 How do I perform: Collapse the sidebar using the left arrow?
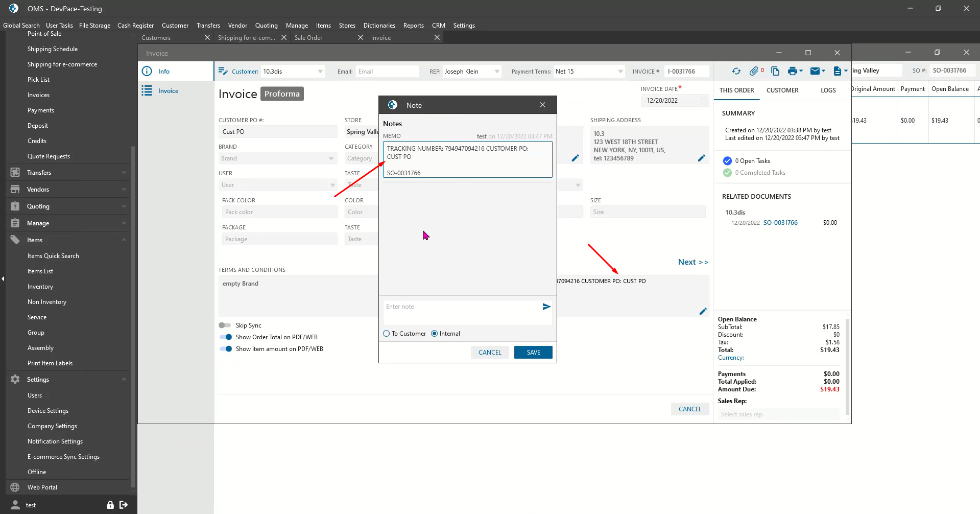point(3,278)
